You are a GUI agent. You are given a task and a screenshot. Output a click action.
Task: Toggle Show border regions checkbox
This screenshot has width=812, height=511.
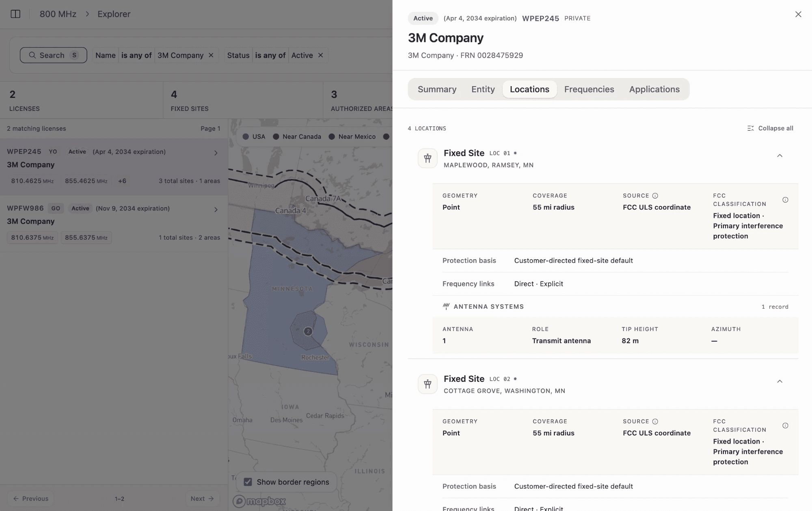(x=248, y=482)
